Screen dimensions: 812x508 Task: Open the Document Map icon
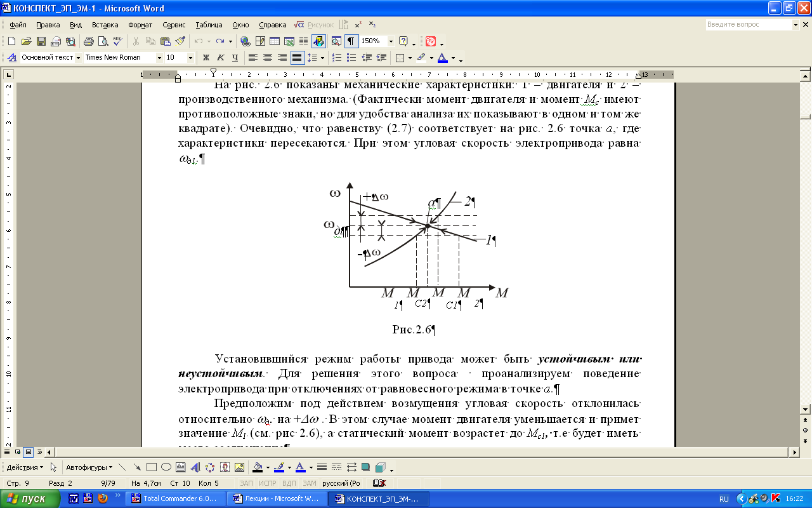pos(336,41)
